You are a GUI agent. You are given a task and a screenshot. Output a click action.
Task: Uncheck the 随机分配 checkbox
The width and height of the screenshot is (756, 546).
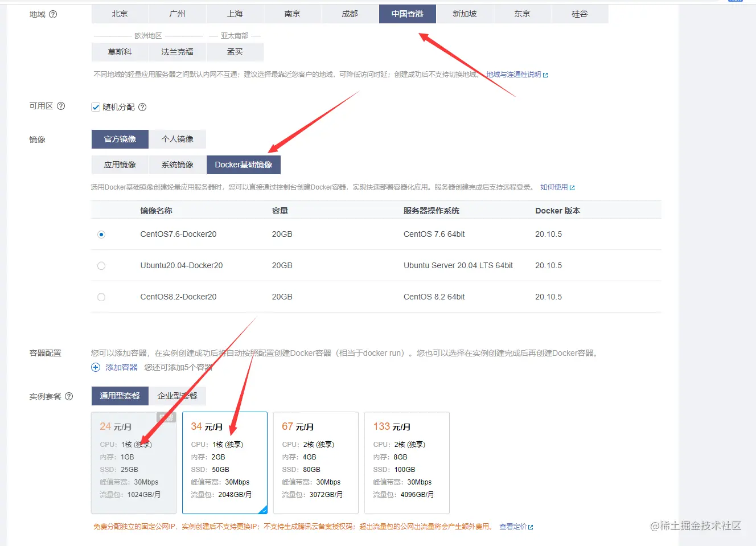point(95,106)
